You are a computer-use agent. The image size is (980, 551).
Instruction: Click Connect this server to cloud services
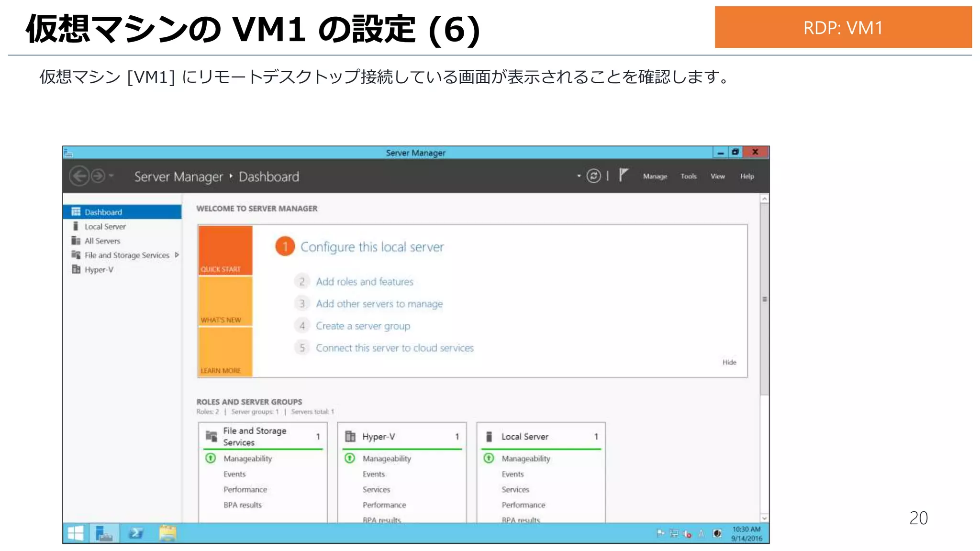pyautogui.click(x=395, y=348)
